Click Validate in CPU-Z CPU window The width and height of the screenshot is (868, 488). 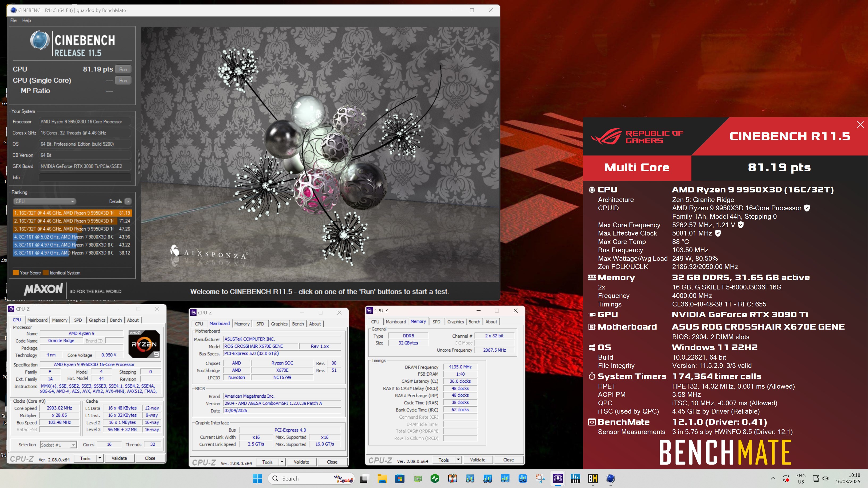coord(119,458)
